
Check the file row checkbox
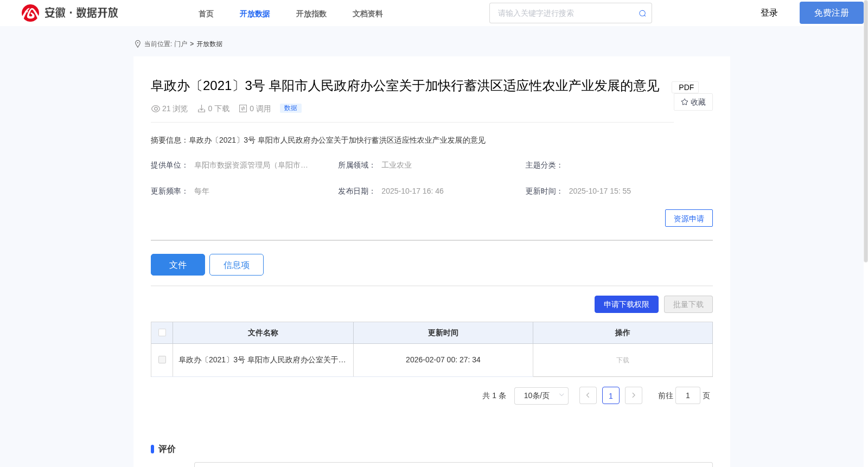click(x=162, y=360)
